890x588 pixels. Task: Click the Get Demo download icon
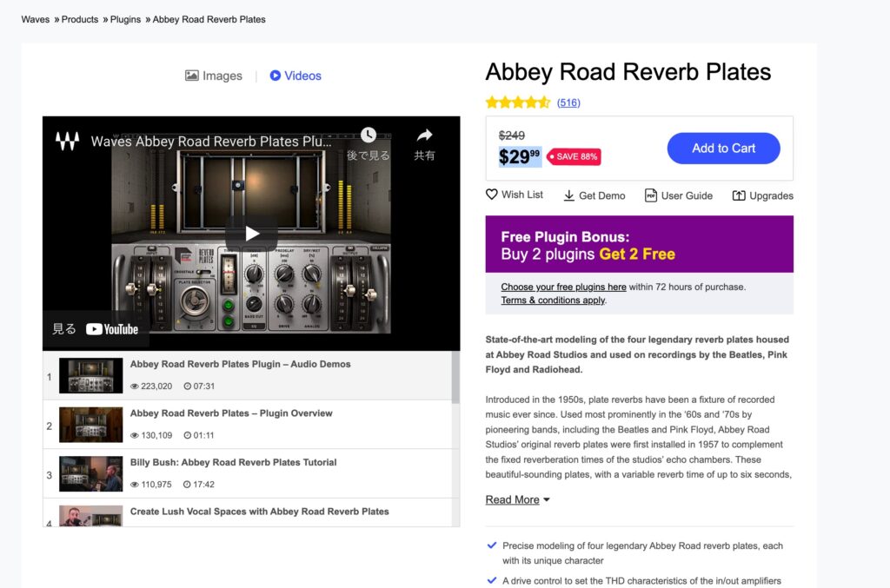[569, 195]
